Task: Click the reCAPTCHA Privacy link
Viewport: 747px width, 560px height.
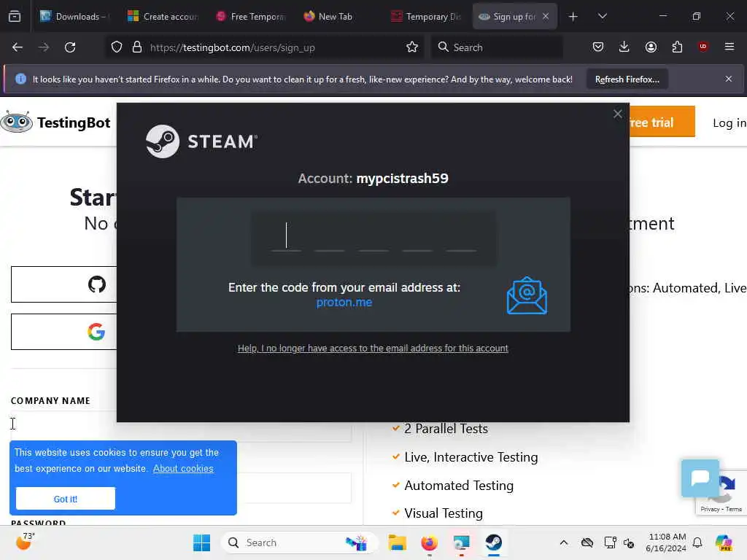Action: pos(709,509)
